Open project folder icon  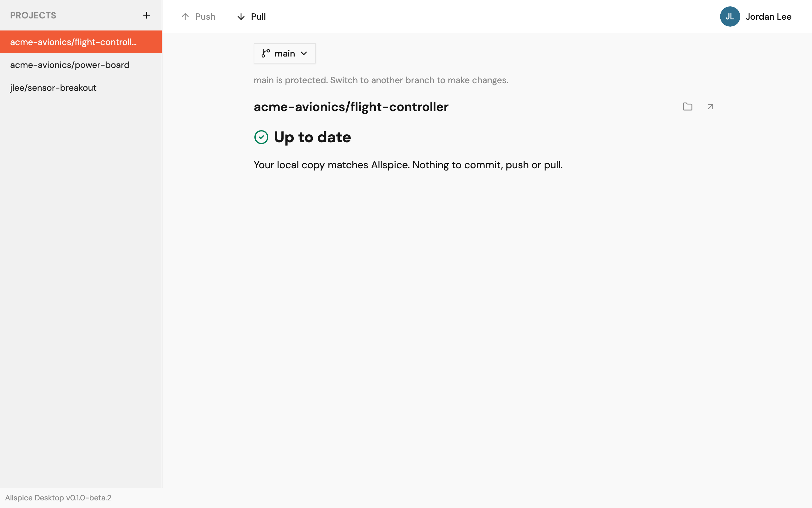pyautogui.click(x=688, y=106)
